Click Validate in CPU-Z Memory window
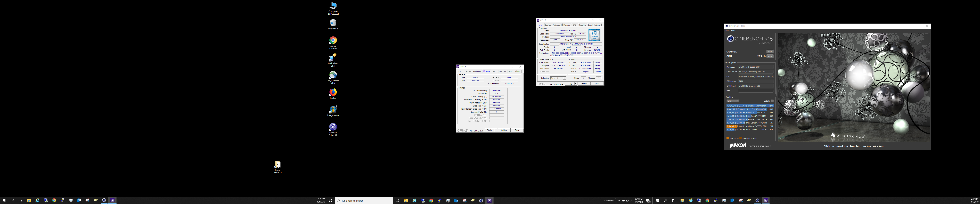 click(504, 130)
